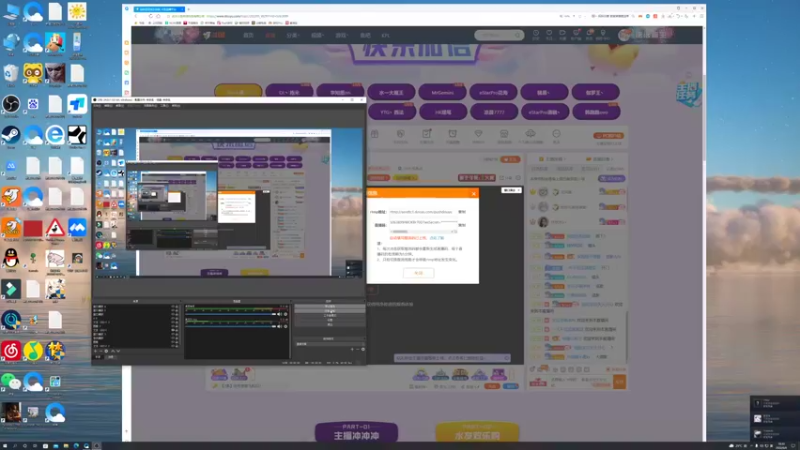Image resolution: width=800 pixels, height=450 pixels.
Task: Adjust the first OBS mixer volume slider
Action: click(231, 314)
